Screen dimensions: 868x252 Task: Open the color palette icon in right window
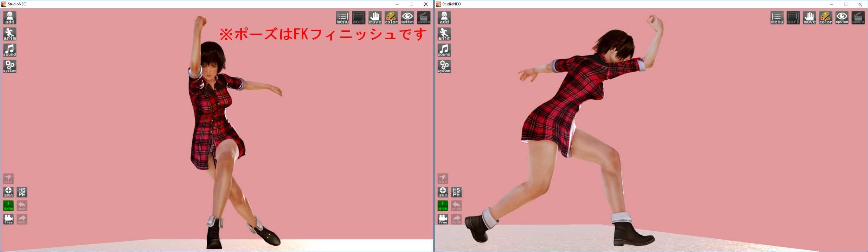[x=826, y=18]
